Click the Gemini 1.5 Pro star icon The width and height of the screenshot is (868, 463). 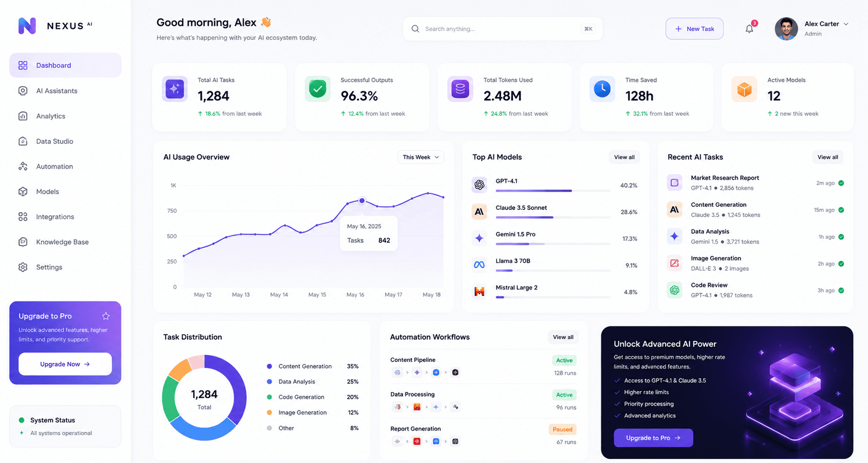479,238
